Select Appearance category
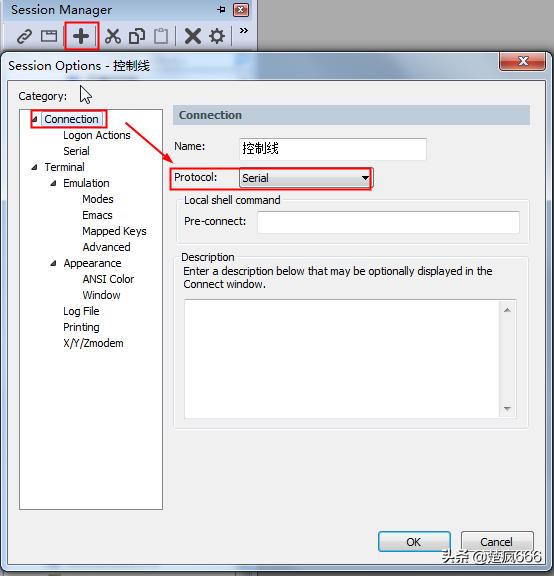Viewport: 554px width, 576px height. [92, 263]
